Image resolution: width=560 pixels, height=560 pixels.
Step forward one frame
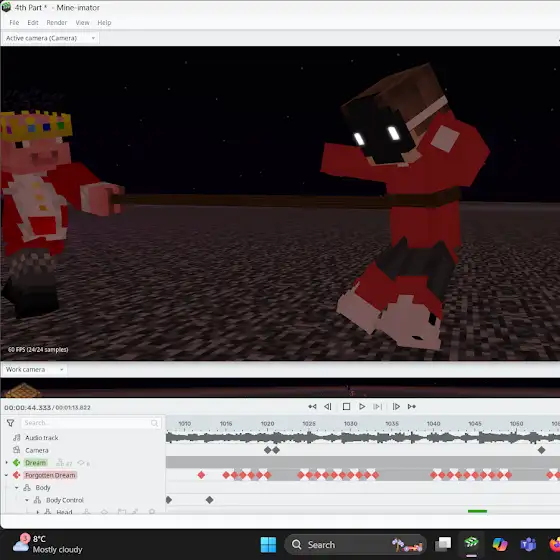396,406
